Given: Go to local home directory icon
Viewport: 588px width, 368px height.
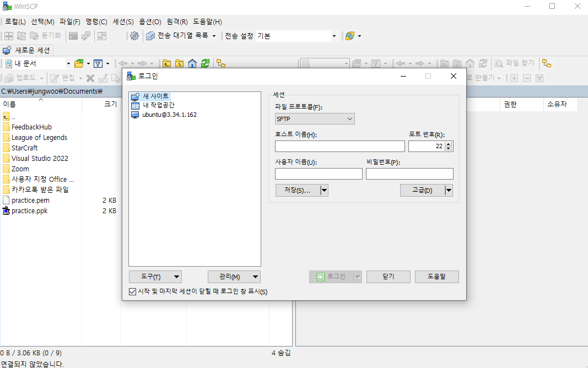Looking at the screenshot, I should click(192, 64).
